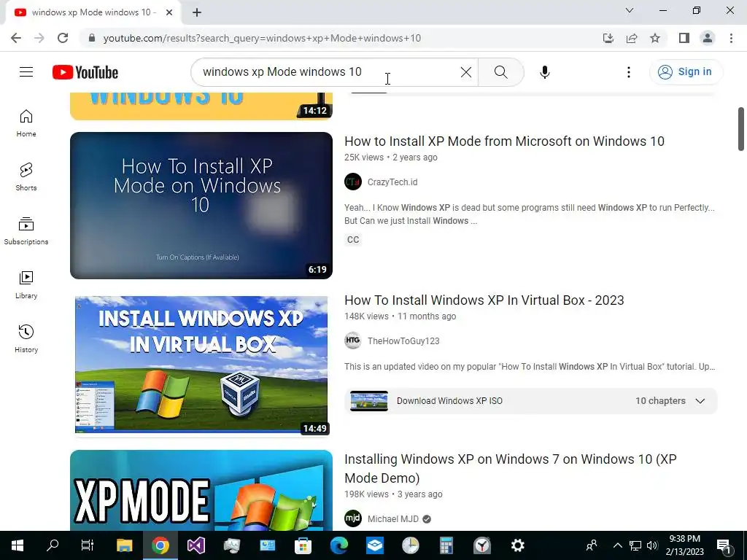Go to Home in the sidebar

click(x=26, y=123)
